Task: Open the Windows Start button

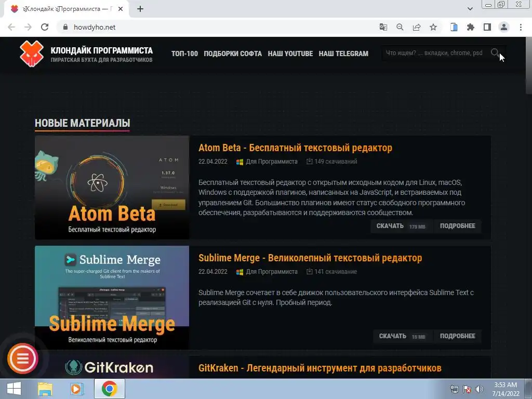Action: tap(14, 389)
